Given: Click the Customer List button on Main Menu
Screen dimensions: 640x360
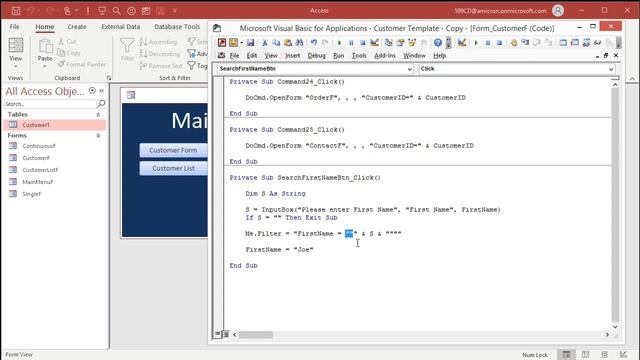Looking at the screenshot, I should point(173,168).
